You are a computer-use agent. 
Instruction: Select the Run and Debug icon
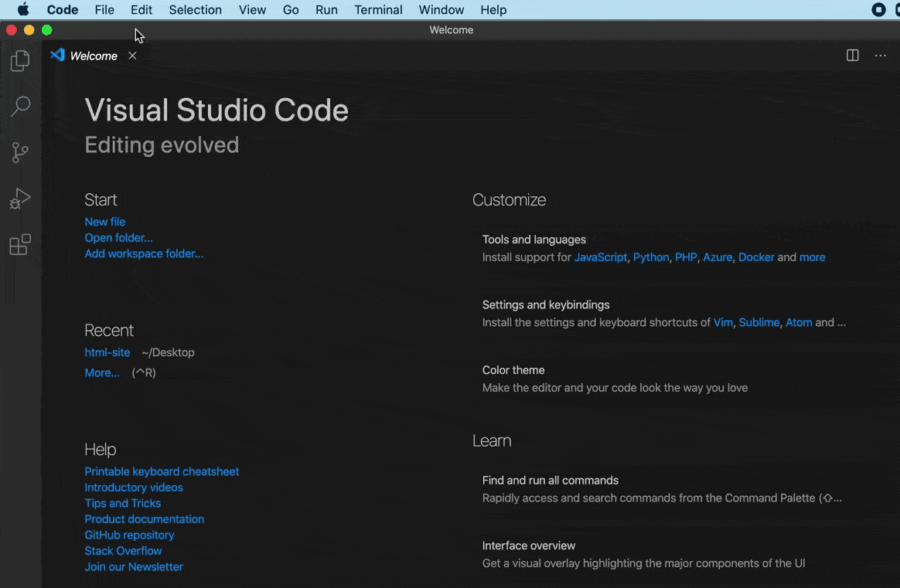pos(20,199)
